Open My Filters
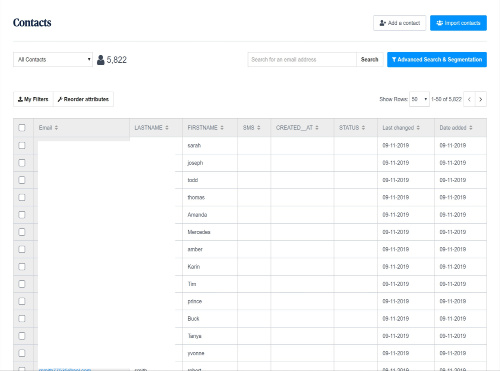This screenshot has height=371, width=500. [33, 99]
